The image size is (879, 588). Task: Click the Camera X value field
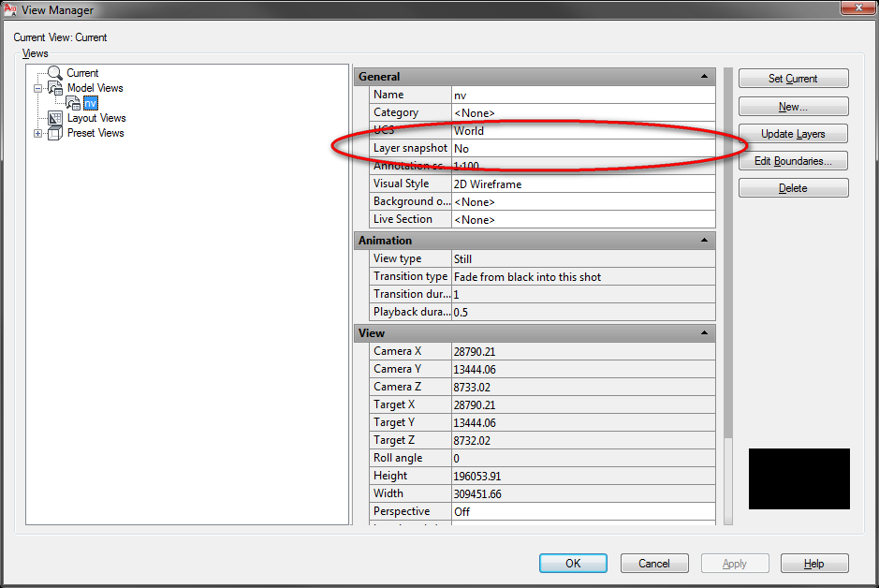(x=582, y=351)
